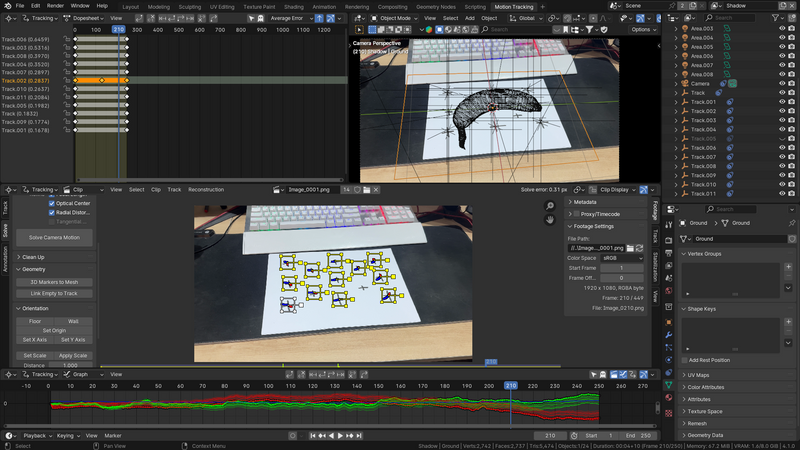The height and width of the screenshot is (450, 800).
Task: Reload footage with the refresh icon
Action: (641, 247)
